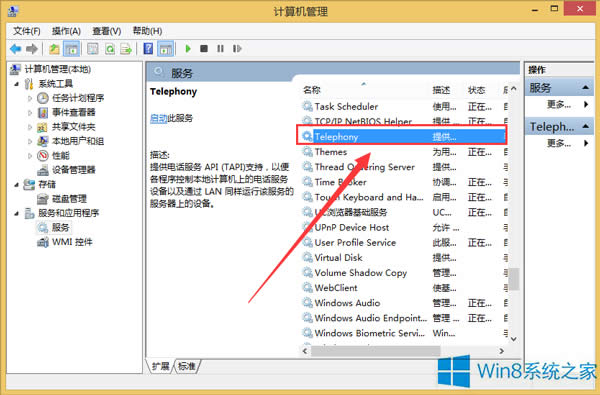Select 性能 in the tree
The height and width of the screenshot is (395, 600).
(61, 155)
